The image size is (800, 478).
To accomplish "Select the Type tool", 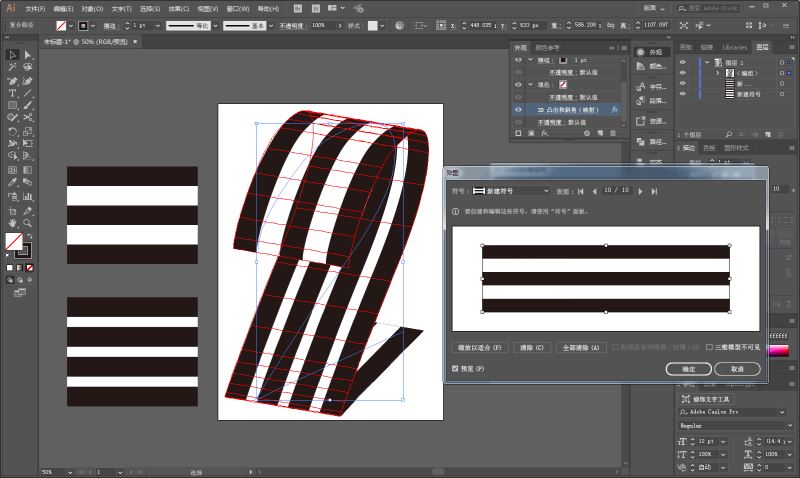I will (11, 93).
